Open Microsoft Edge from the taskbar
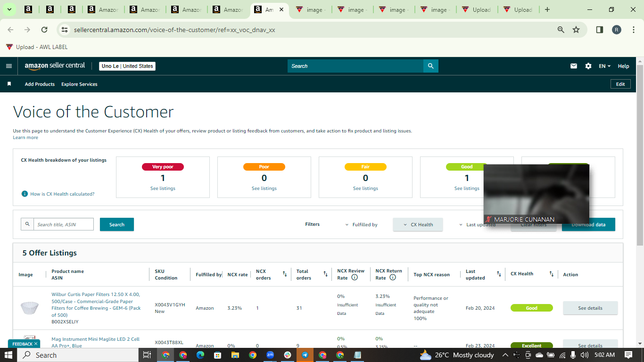 pos(200,355)
